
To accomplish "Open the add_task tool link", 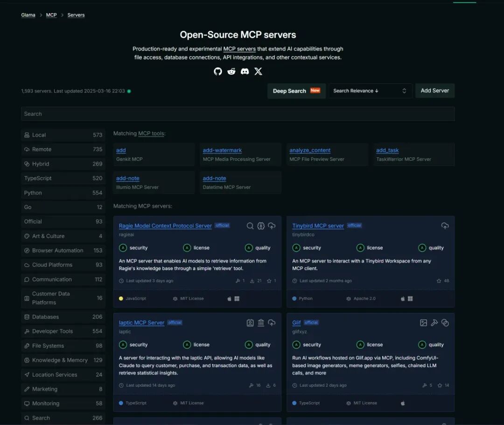I will 387,150.
